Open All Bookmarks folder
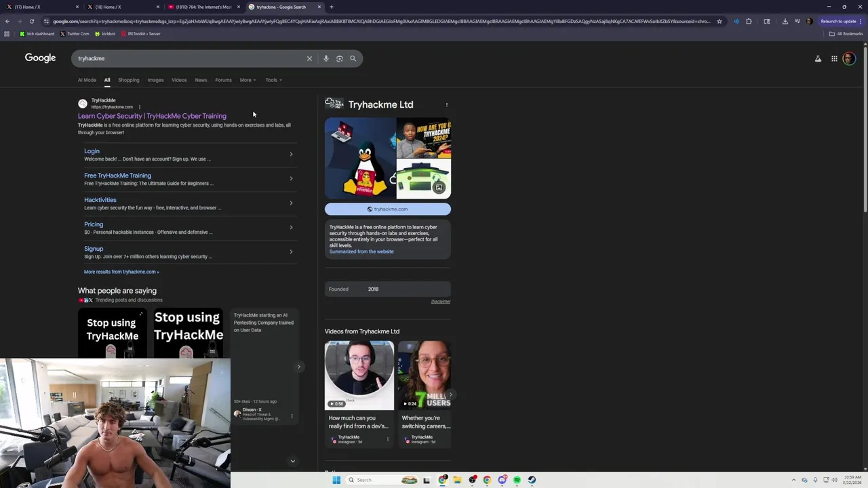This screenshot has height=488, width=868. [846, 34]
